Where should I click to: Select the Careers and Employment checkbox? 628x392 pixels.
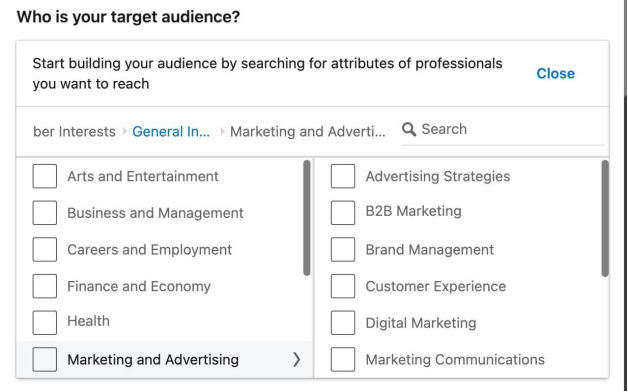[44, 249]
